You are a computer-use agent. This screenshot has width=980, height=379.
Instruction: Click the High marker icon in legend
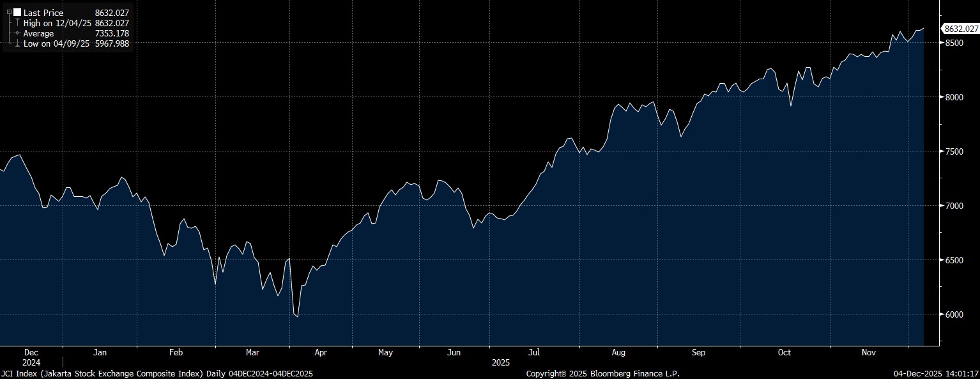pyautogui.click(x=17, y=23)
